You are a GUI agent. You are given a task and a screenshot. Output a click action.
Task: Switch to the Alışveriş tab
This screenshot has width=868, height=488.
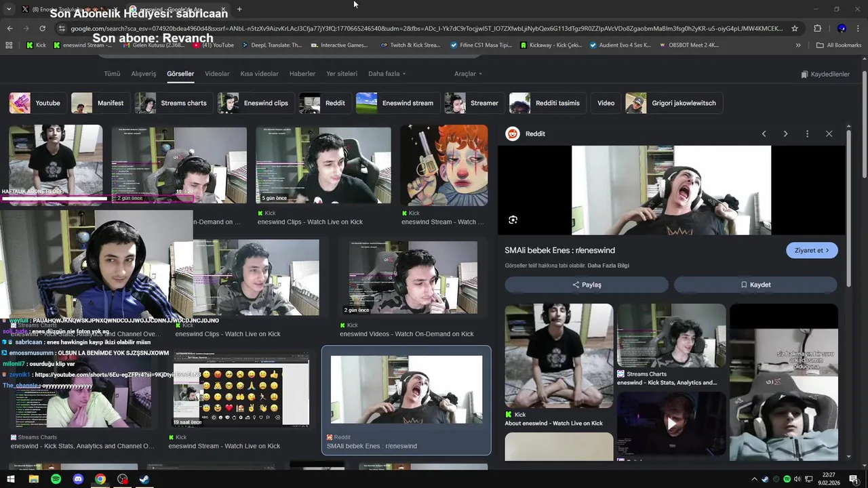pyautogui.click(x=143, y=74)
